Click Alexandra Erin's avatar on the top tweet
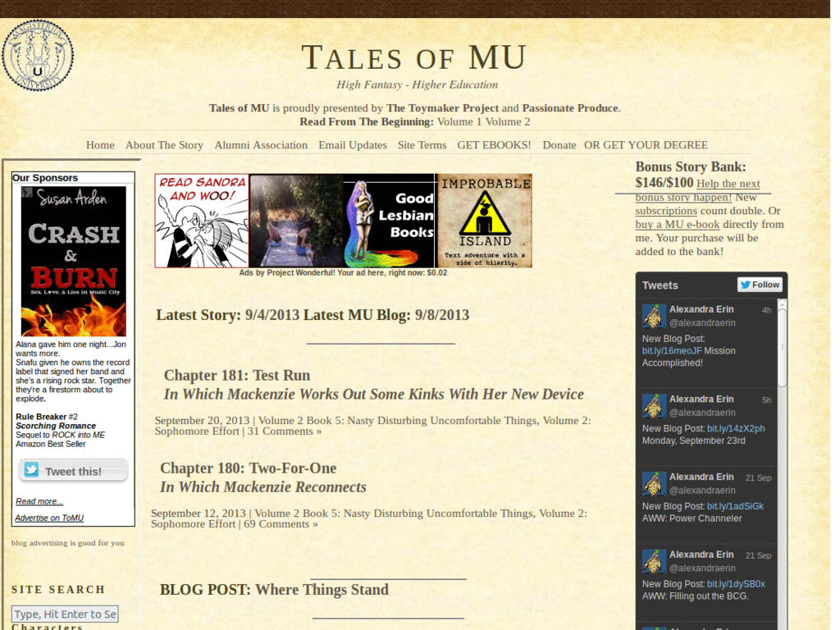The height and width of the screenshot is (630, 840). [653, 316]
